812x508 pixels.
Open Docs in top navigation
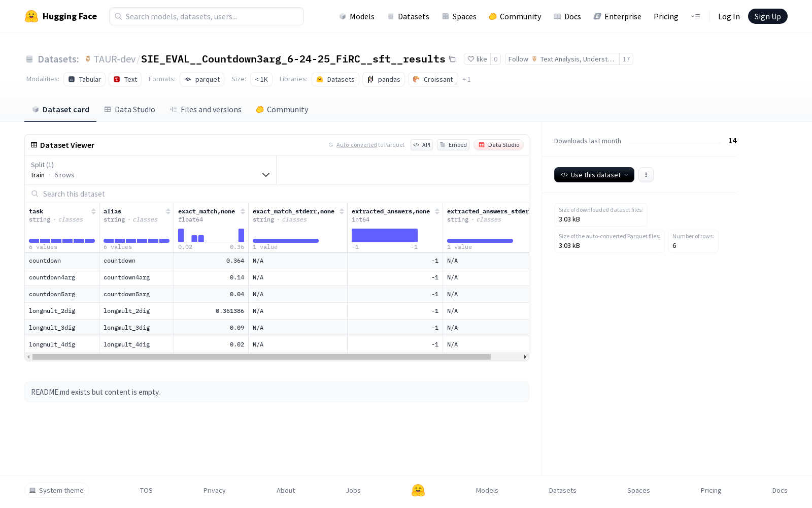(x=567, y=17)
